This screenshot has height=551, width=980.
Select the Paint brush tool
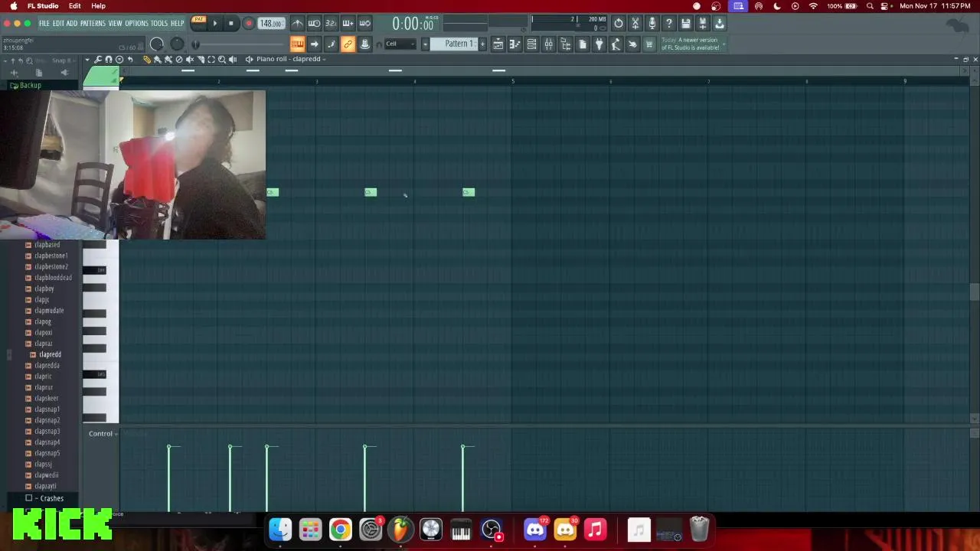point(158,59)
